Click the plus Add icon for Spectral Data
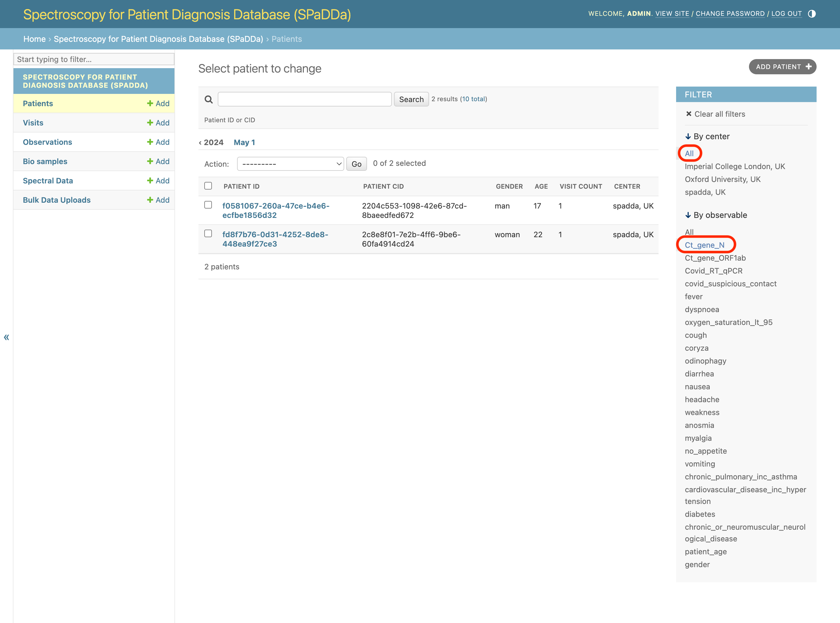The height and width of the screenshot is (623, 840). coord(150,181)
